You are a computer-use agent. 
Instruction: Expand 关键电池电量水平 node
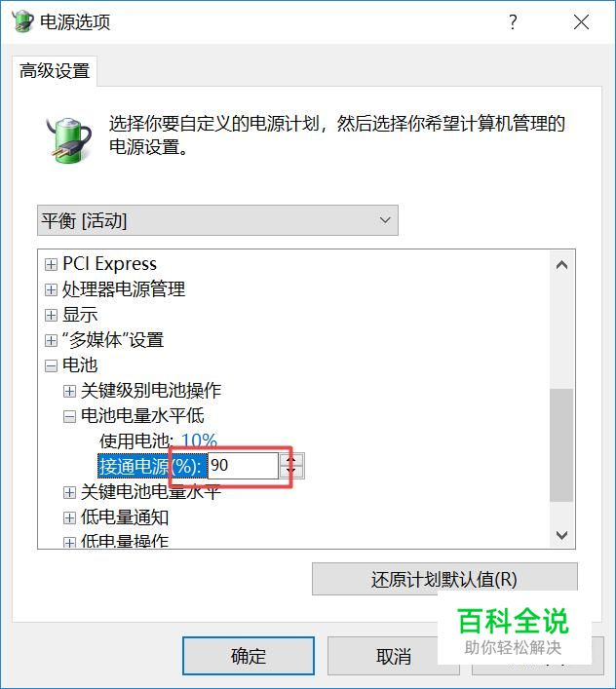(x=69, y=492)
